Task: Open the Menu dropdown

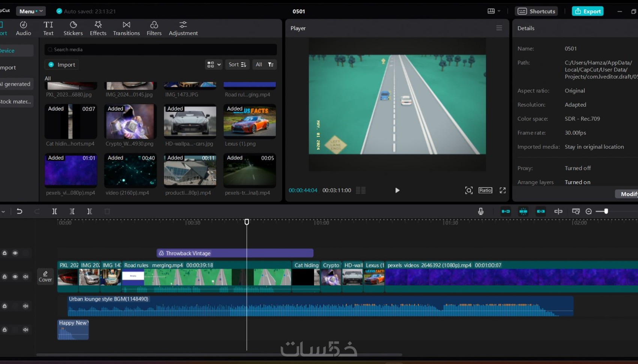Action: coord(31,11)
